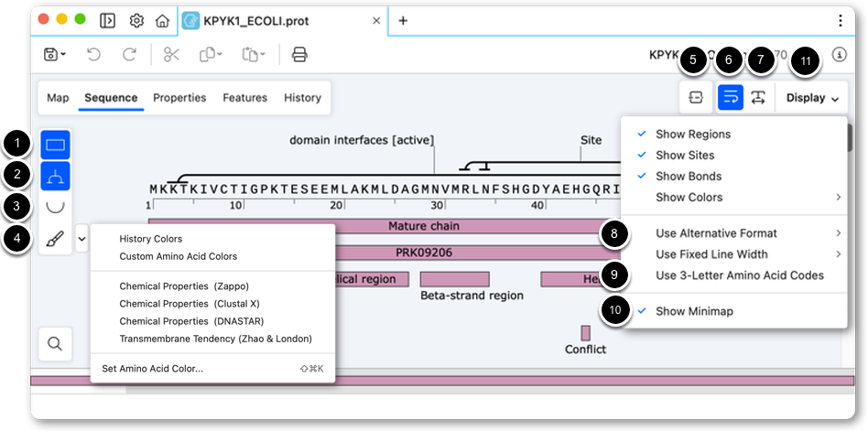868x431 pixels.
Task: Click the scissors cut icon
Action: tap(171, 54)
